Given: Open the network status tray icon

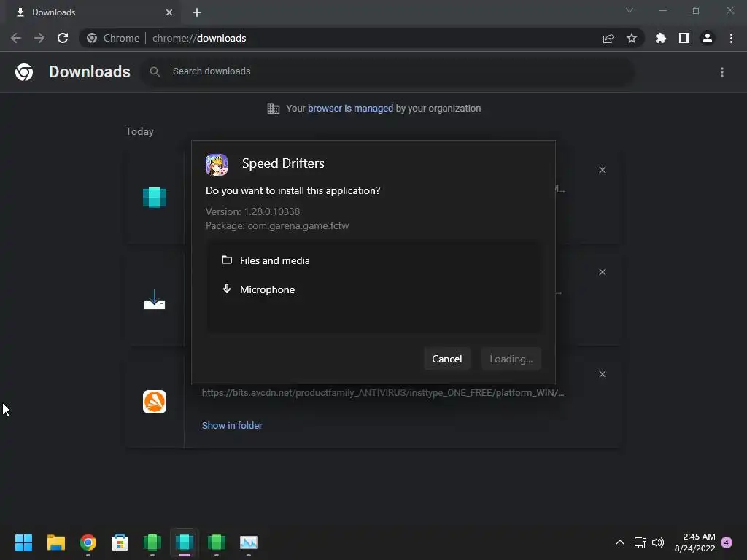Looking at the screenshot, I should pyautogui.click(x=640, y=542).
